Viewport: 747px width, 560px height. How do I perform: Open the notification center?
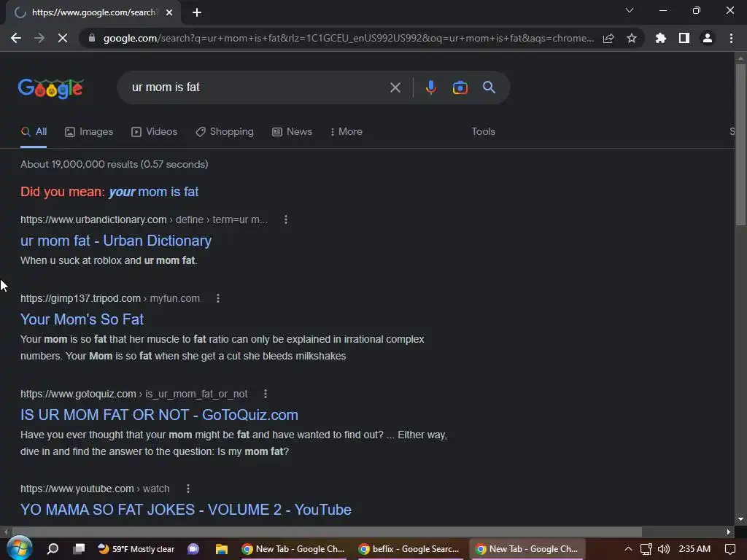729,549
